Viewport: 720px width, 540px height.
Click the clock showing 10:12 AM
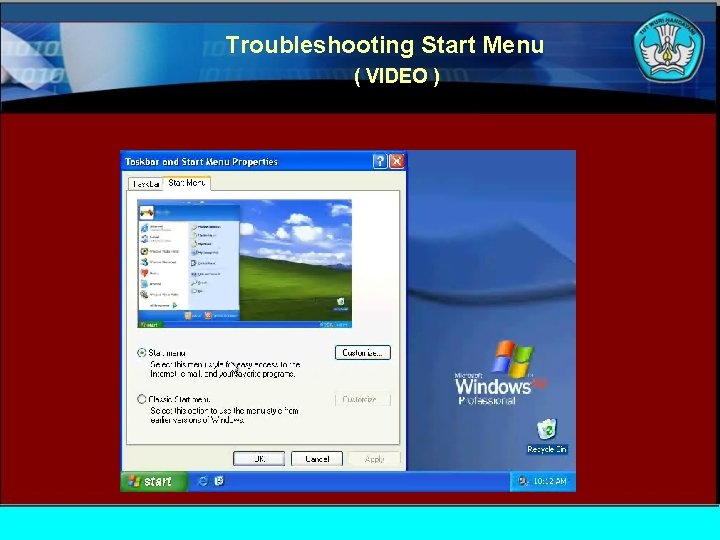tap(550, 481)
